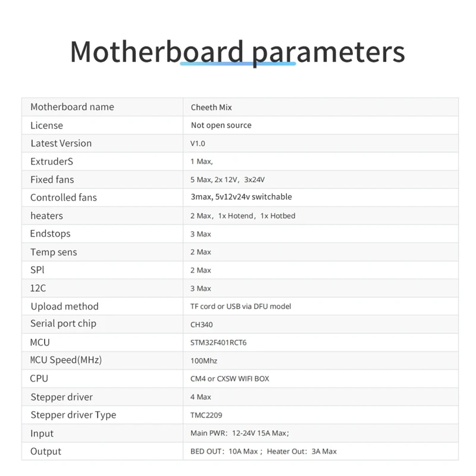Click the "heaters" row label
Viewport: 476px width, 476px height.
coord(46,216)
